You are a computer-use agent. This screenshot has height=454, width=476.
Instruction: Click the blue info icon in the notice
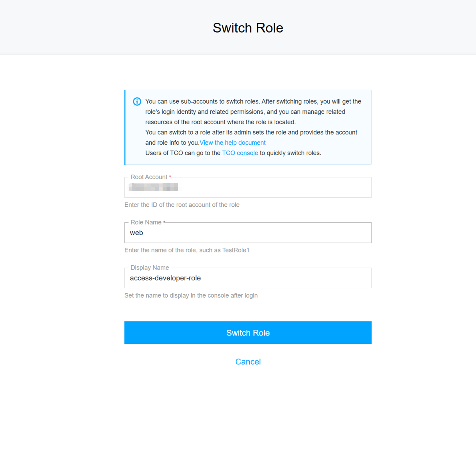(137, 101)
